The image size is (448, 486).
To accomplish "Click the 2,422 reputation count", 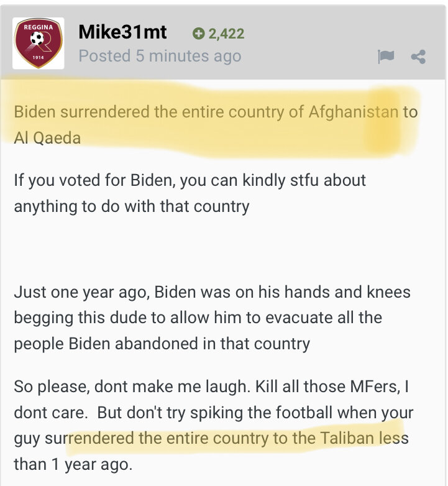I will [x=226, y=34].
